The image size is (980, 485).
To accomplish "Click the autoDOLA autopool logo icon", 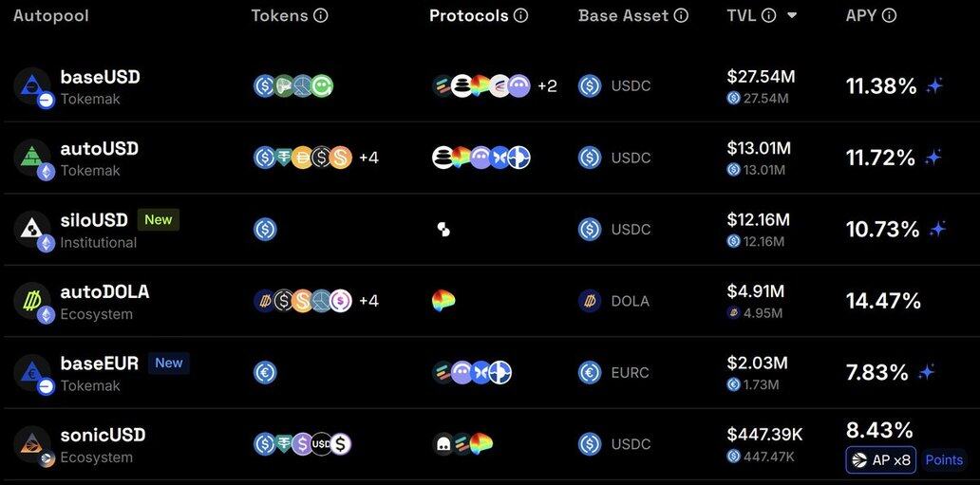I will tap(34, 303).
